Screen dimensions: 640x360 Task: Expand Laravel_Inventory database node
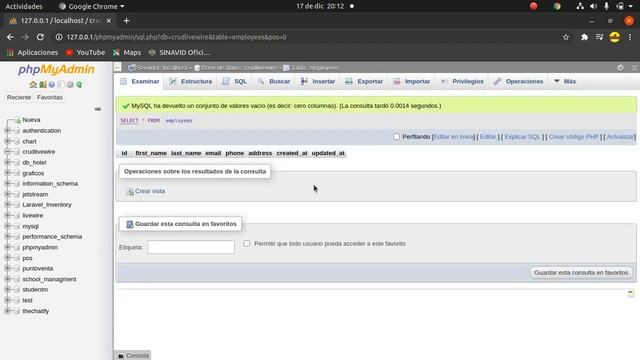click(7, 205)
